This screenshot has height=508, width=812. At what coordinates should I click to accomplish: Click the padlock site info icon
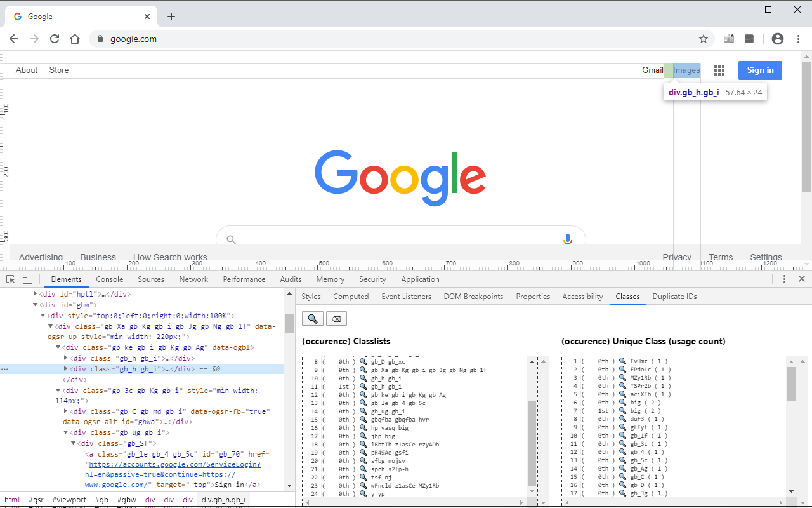pos(100,39)
